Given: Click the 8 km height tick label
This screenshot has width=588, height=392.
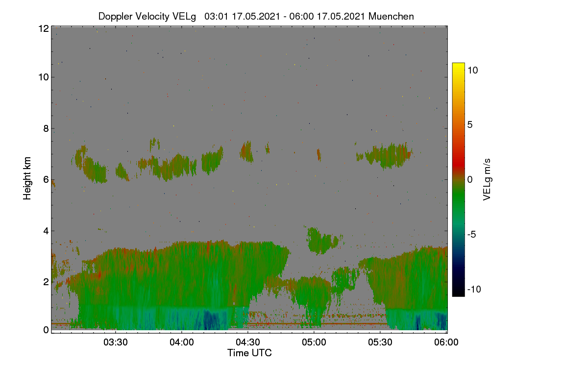Looking at the screenshot, I should (46, 129).
